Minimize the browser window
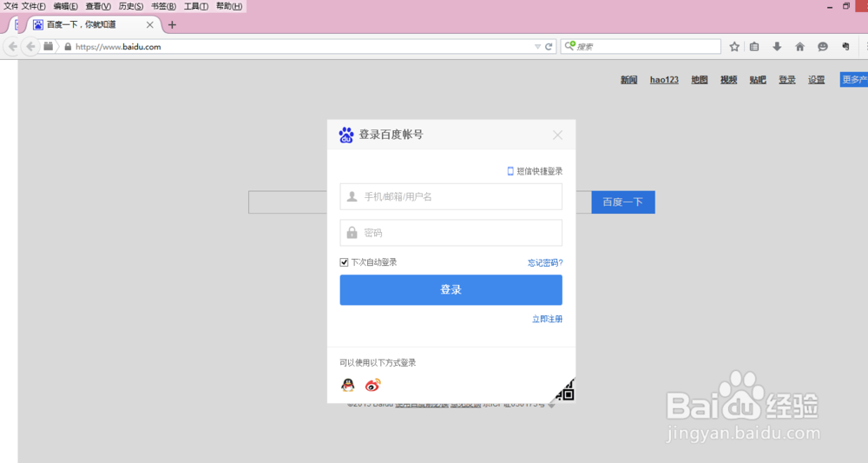Screen dimensions: 868x463 pos(830,7)
